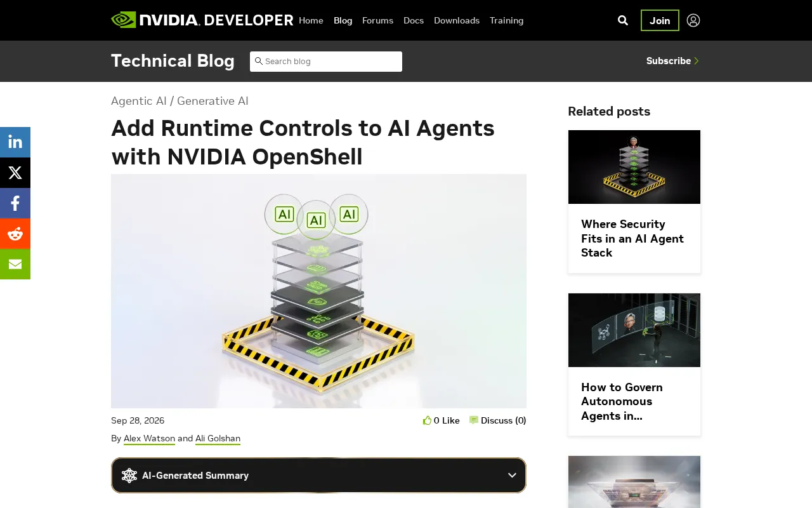Click the Sep 28, 2026 date
The height and width of the screenshot is (508, 812).
pyautogui.click(x=138, y=420)
